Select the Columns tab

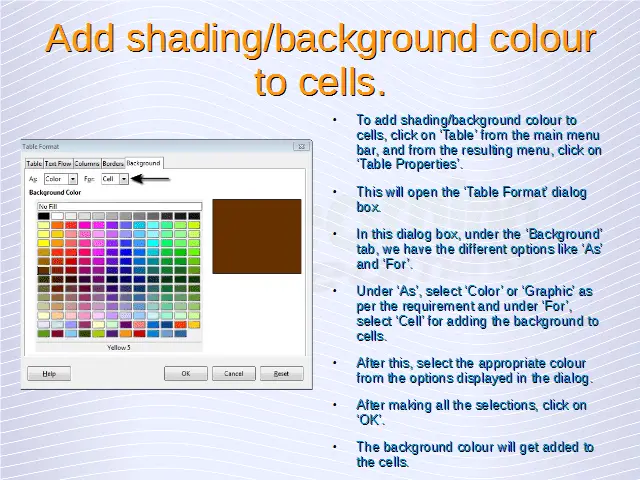click(x=86, y=164)
